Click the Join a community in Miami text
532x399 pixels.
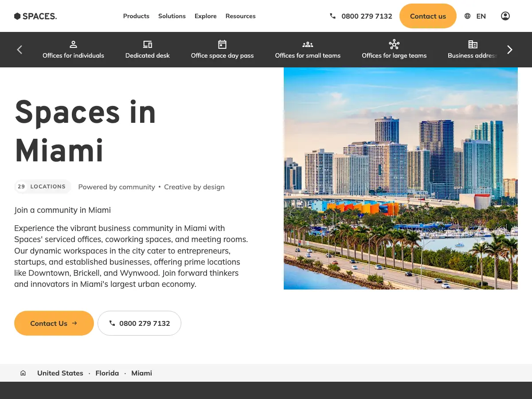(x=63, y=210)
